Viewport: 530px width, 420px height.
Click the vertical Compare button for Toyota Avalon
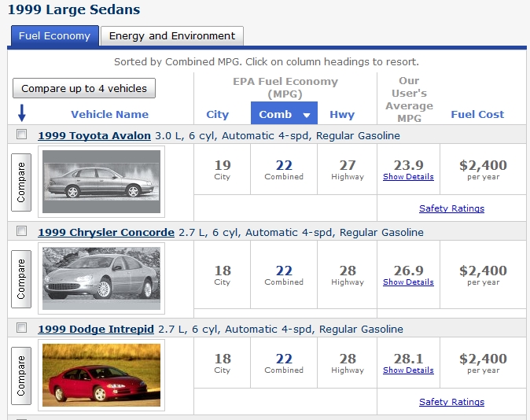point(21,182)
